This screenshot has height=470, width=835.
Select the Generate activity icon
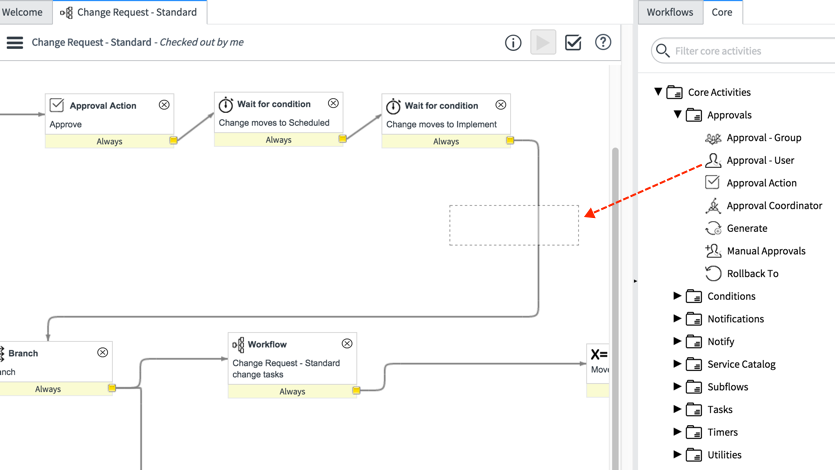tap(714, 228)
